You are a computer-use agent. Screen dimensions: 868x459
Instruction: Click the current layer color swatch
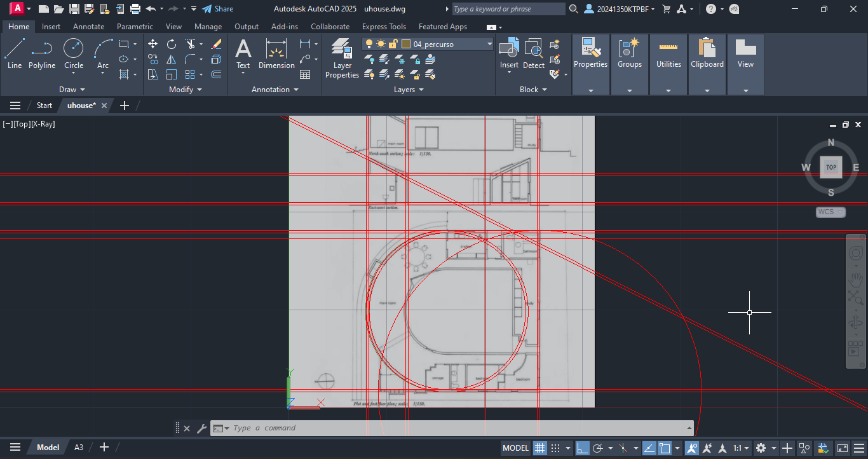click(405, 44)
